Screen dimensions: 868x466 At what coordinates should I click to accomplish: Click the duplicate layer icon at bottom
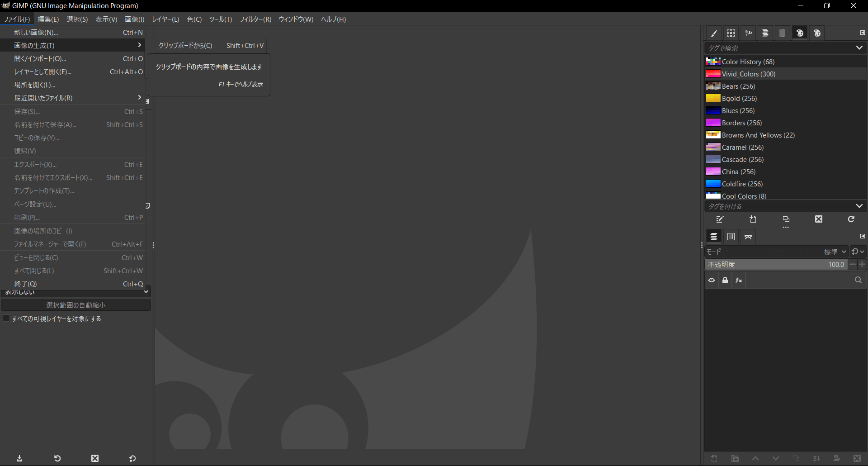coord(796,458)
